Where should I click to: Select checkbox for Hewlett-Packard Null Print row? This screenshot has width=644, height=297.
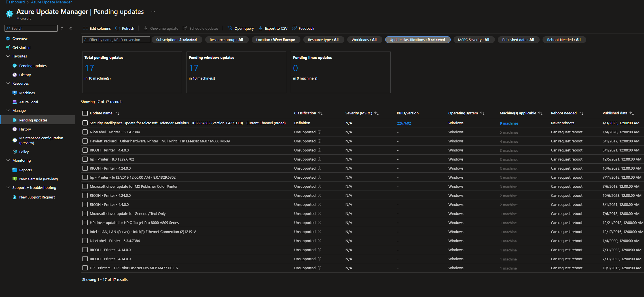85,141
